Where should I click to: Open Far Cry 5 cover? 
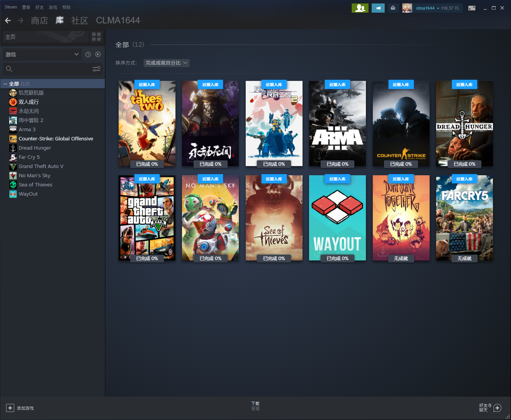[x=465, y=218]
